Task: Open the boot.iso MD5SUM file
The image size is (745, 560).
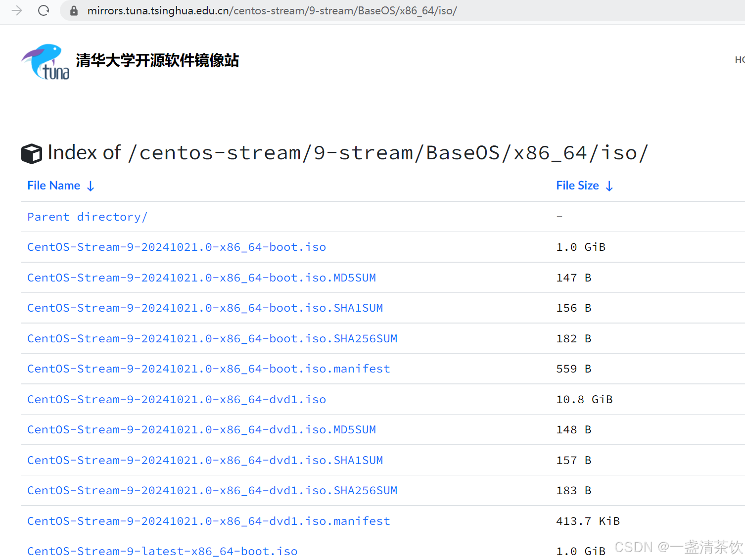Action: click(201, 278)
